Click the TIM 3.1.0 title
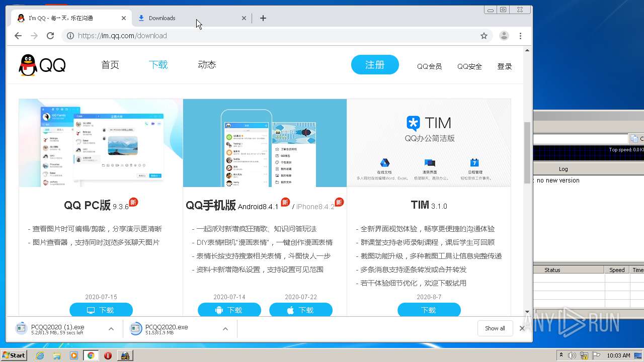The width and height of the screenshot is (644, 362). click(429, 206)
